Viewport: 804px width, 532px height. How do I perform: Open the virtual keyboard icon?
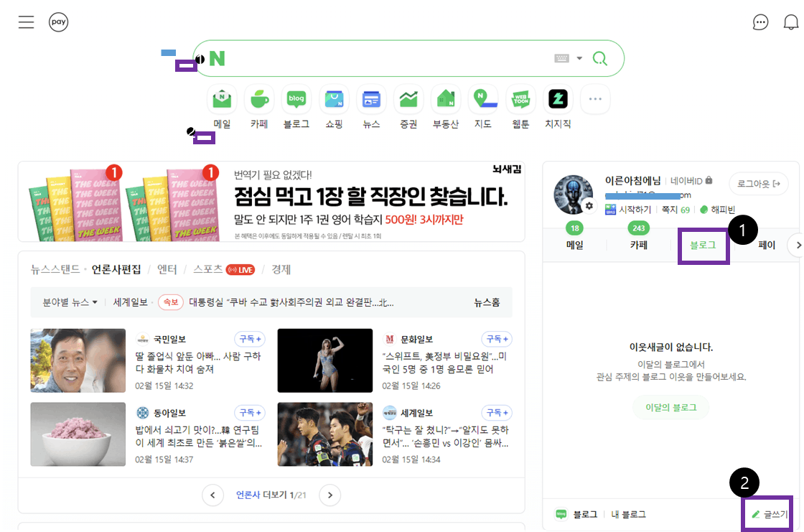pos(561,58)
